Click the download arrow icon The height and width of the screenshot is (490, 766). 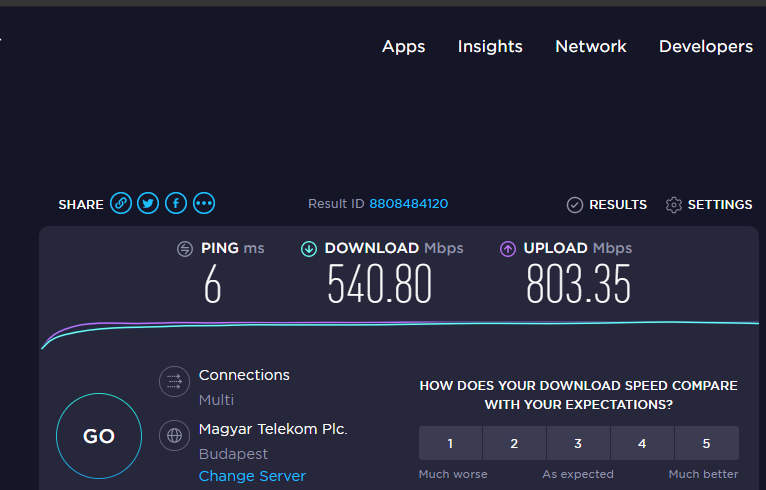pyautogui.click(x=309, y=249)
